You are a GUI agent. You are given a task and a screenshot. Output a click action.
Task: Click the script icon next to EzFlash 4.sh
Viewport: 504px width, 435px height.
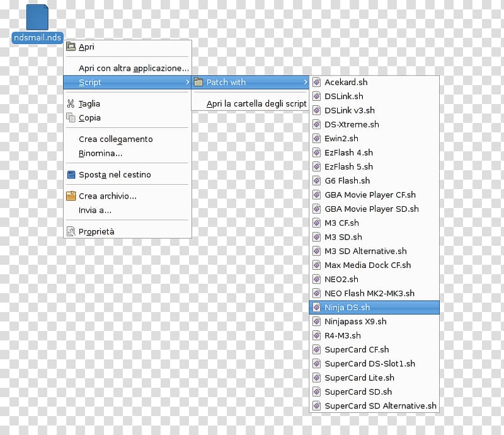317,153
